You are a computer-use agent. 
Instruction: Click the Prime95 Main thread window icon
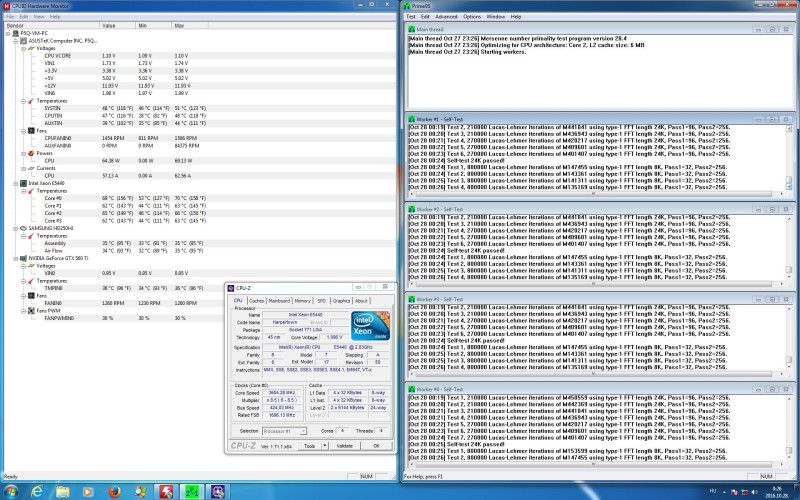412,30
